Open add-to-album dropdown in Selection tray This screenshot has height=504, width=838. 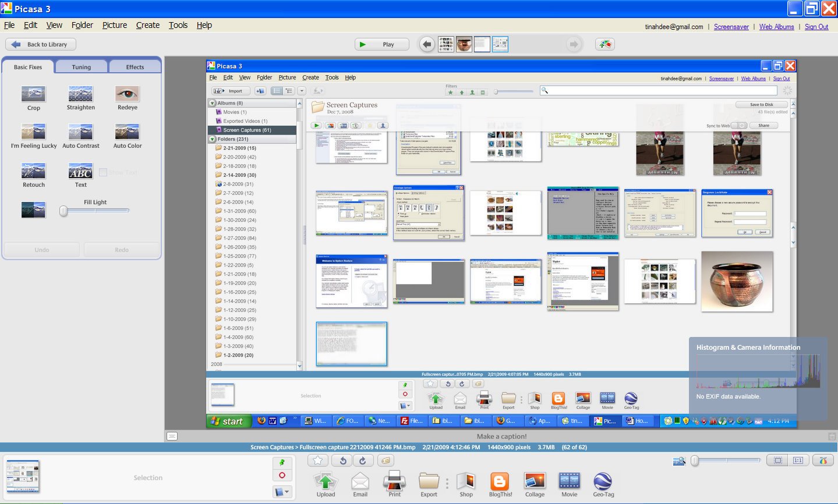tap(282, 492)
